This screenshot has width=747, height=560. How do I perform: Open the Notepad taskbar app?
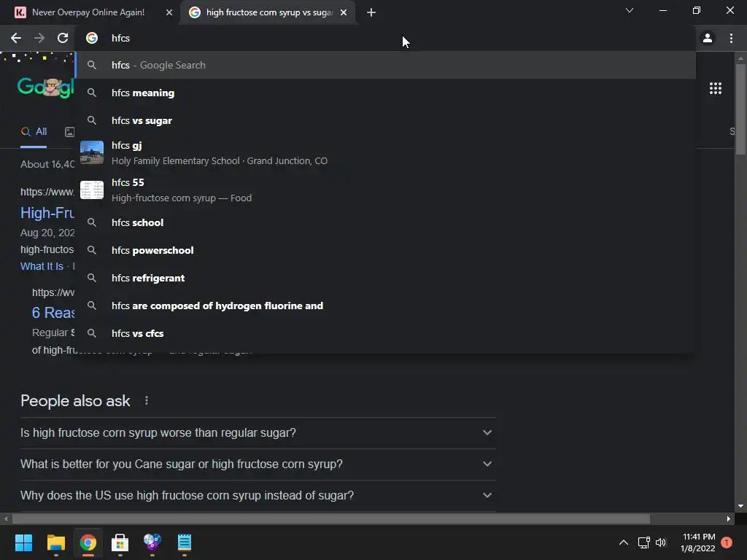pos(185,542)
